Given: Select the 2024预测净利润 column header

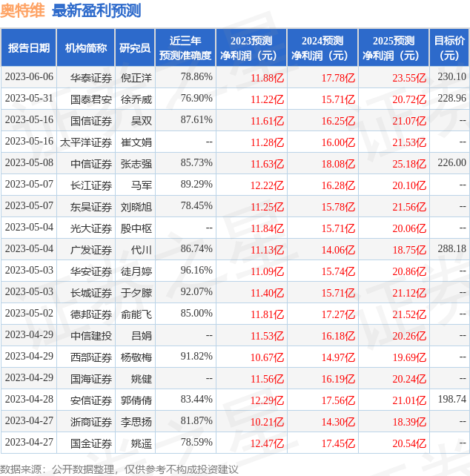Looking at the screenshot, I should point(322,47).
